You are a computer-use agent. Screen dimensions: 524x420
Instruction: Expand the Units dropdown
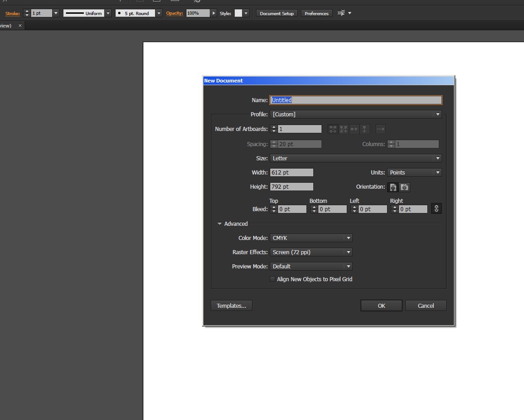pyautogui.click(x=415, y=173)
